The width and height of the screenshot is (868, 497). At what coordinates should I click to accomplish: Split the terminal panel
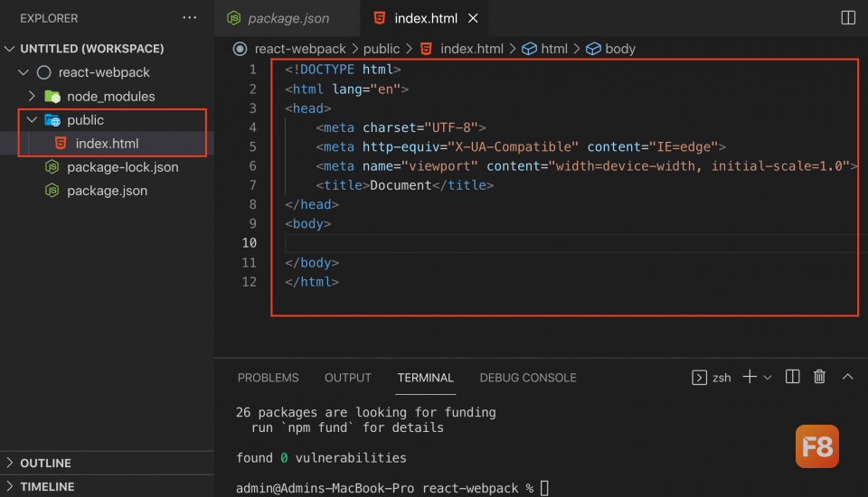coord(792,377)
